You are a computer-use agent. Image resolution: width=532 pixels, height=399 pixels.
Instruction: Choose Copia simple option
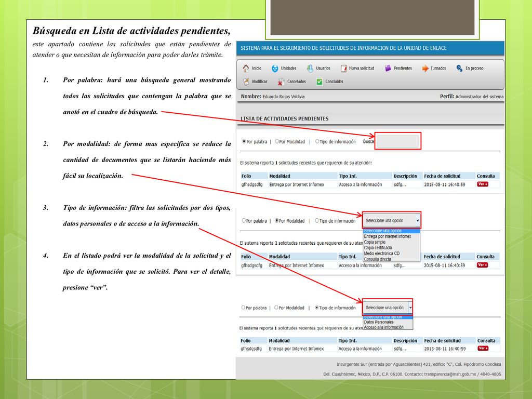point(392,242)
